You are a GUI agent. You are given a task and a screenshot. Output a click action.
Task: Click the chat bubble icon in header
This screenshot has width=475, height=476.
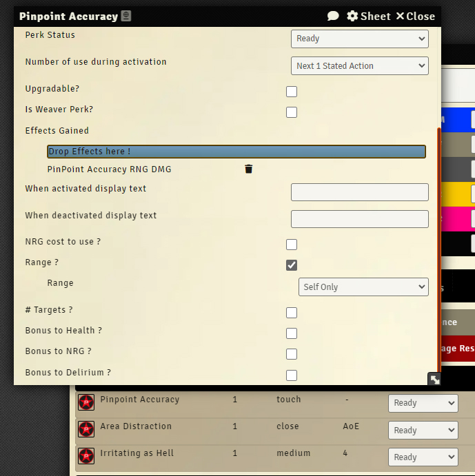click(333, 16)
